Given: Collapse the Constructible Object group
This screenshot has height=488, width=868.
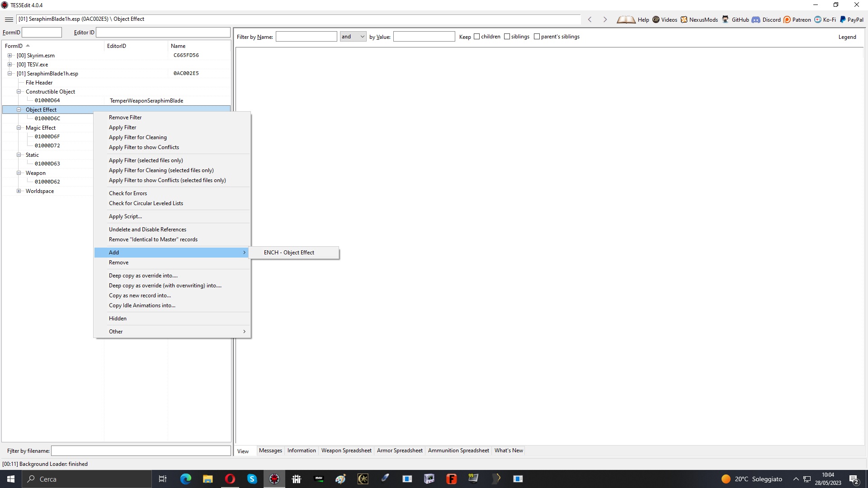Looking at the screenshot, I should coord(19,92).
